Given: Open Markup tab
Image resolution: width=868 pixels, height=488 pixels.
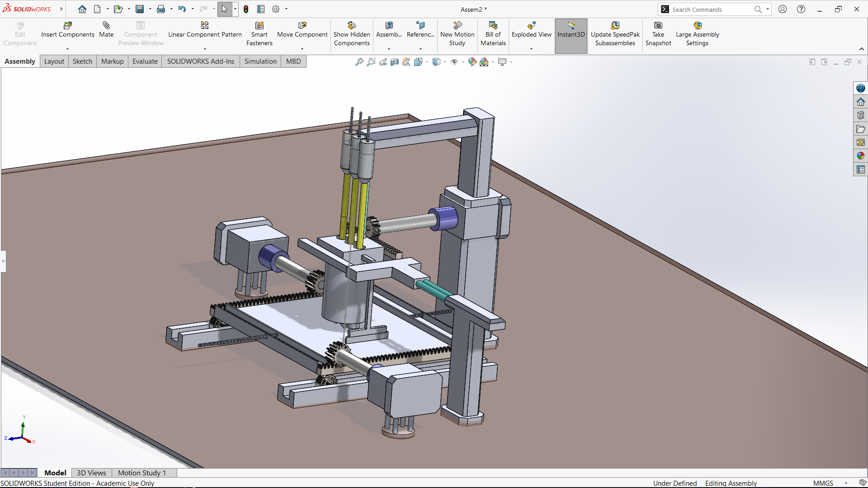Looking at the screenshot, I should (x=112, y=61).
